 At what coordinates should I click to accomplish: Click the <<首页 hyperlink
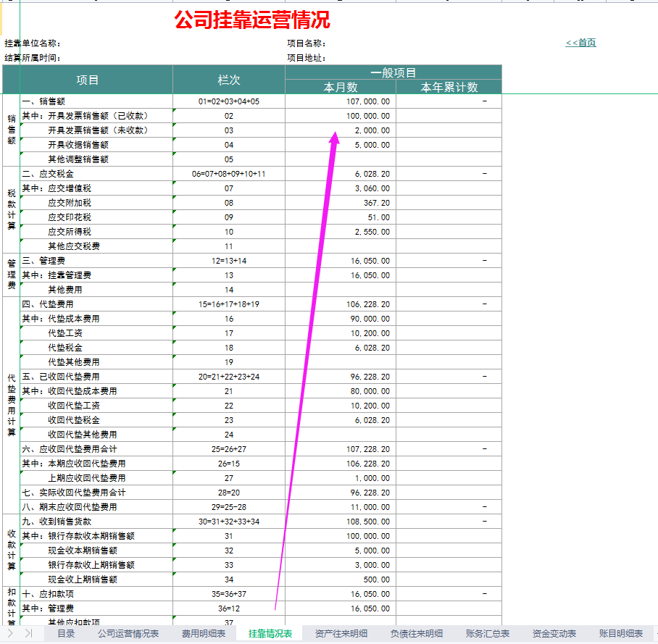[580, 42]
